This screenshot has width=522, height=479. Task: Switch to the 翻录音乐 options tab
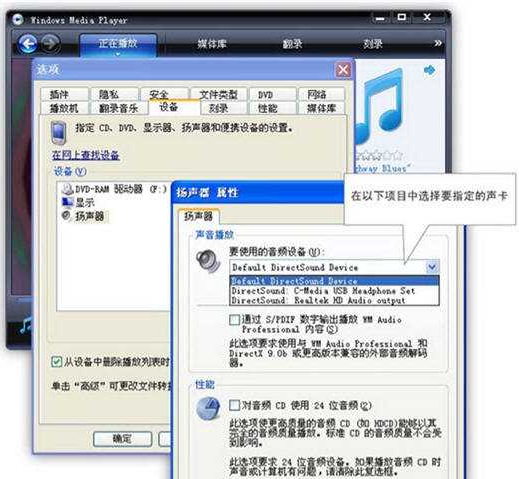pos(119,108)
